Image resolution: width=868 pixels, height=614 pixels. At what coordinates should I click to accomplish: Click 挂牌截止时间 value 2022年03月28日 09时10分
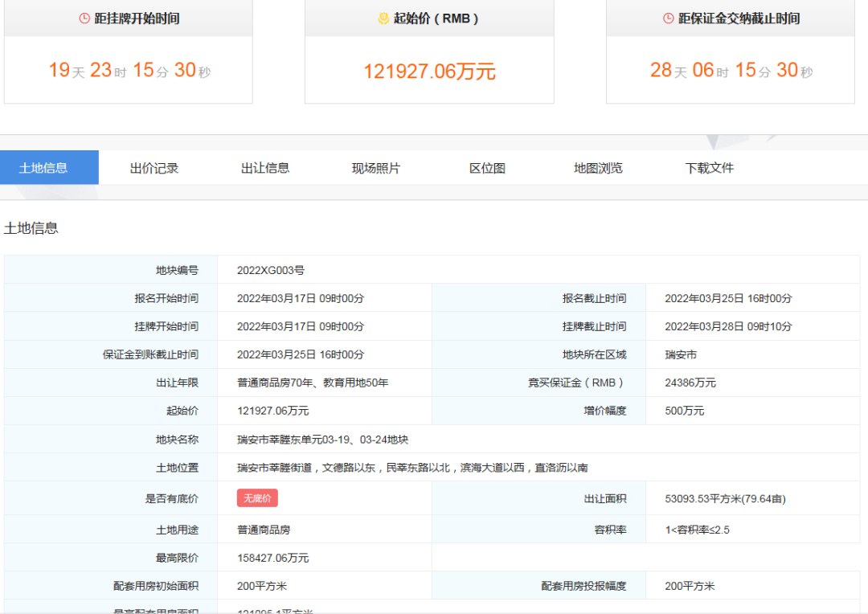pos(728,326)
